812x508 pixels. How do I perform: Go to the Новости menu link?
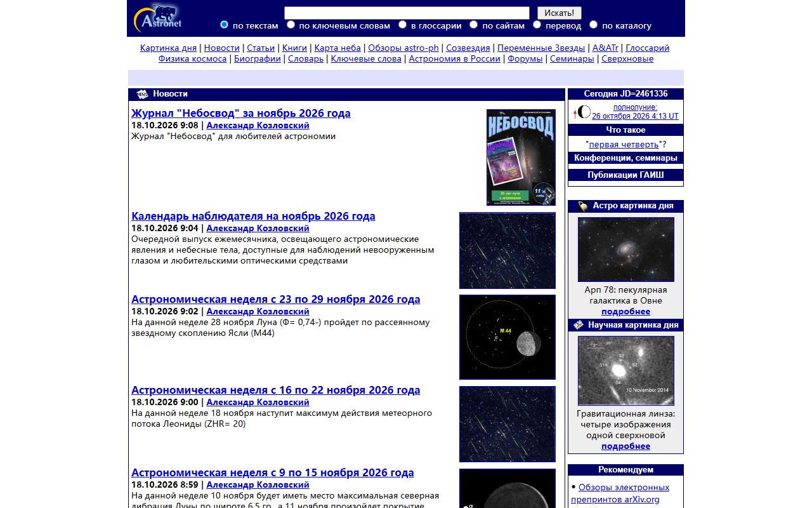[x=222, y=48]
